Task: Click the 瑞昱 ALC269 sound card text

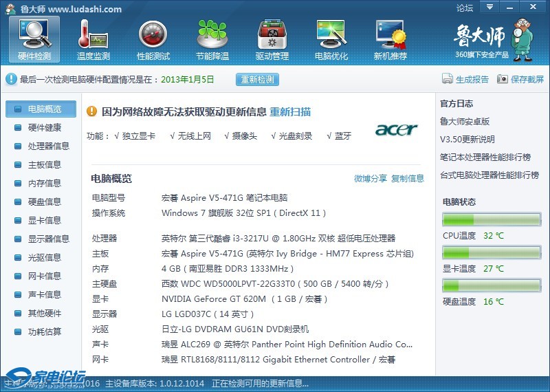Action: [x=287, y=345]
